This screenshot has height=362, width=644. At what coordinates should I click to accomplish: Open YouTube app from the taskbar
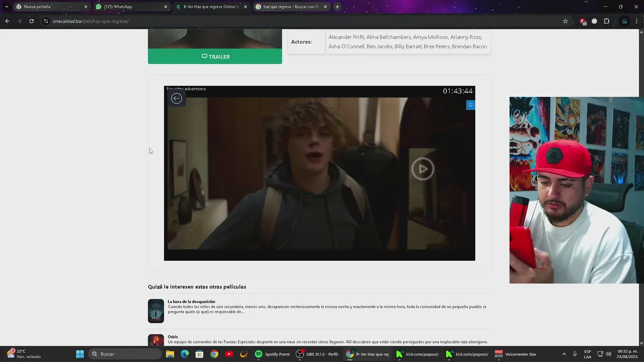(229, 354)
